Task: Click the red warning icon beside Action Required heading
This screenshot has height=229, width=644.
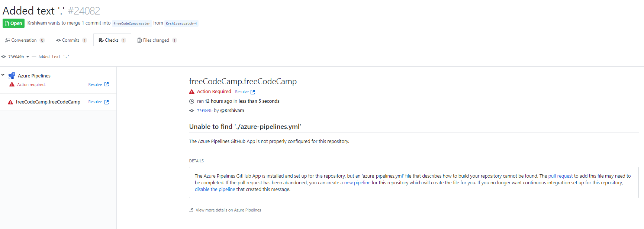Action: click(191, 92)
